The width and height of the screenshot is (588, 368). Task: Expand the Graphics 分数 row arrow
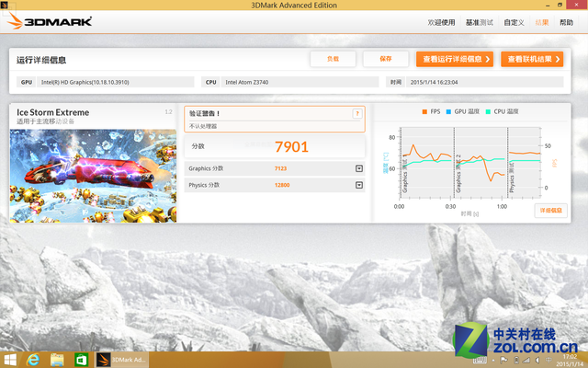[x=359, y=168]
